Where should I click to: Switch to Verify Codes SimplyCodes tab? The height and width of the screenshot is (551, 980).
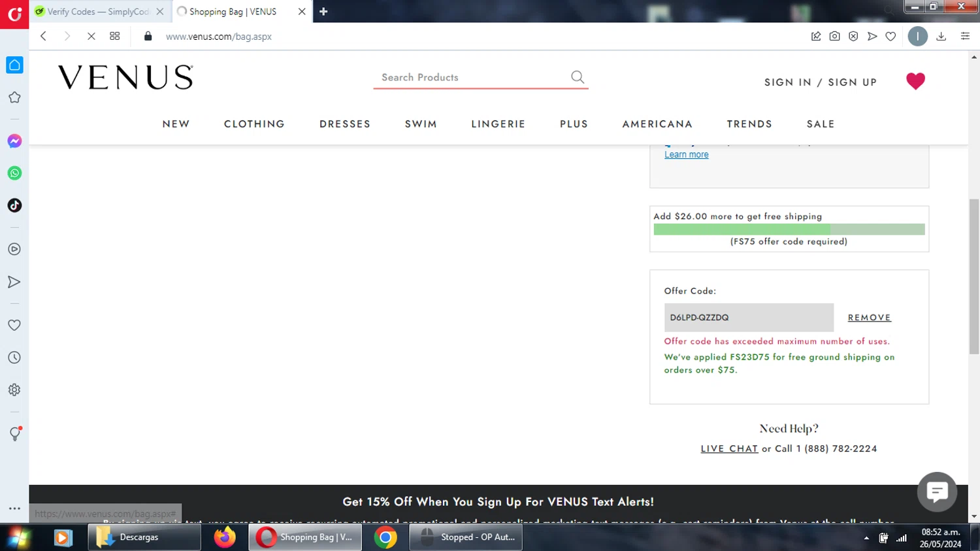click(98, 12)
